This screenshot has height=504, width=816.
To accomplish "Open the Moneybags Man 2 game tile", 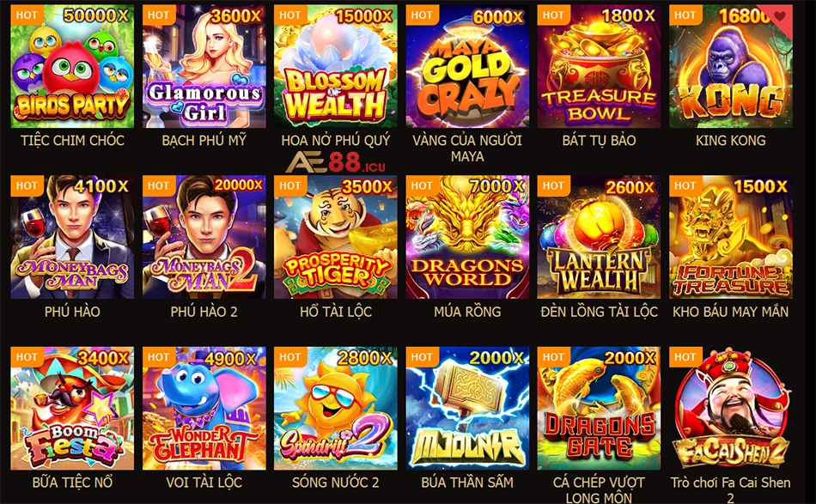I will click(204, 237).
